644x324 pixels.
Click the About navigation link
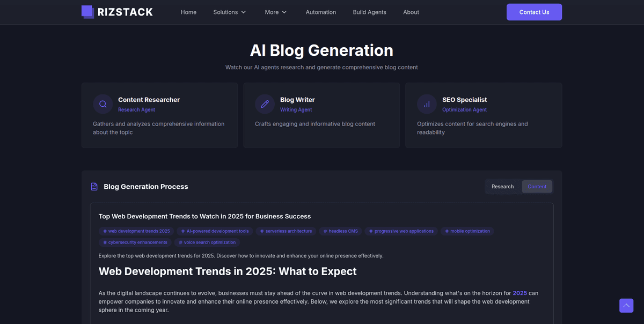[411, 12]
